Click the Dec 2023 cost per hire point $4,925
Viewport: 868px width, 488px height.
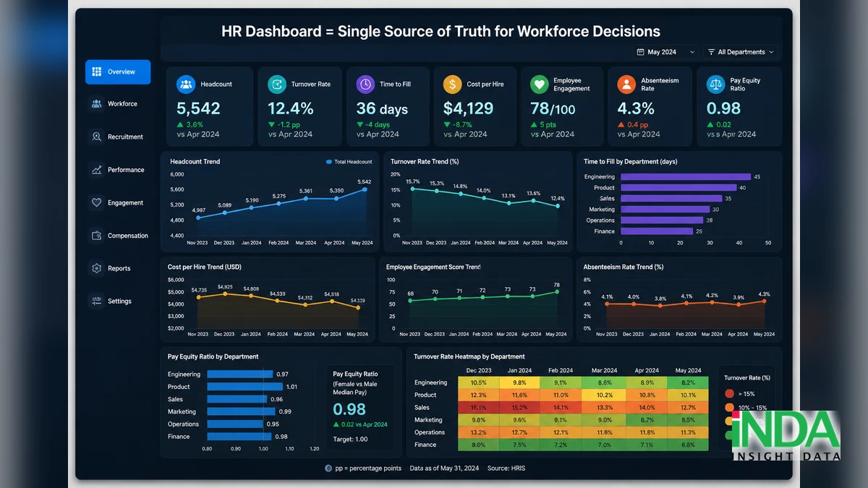click(x=225, y=294)
